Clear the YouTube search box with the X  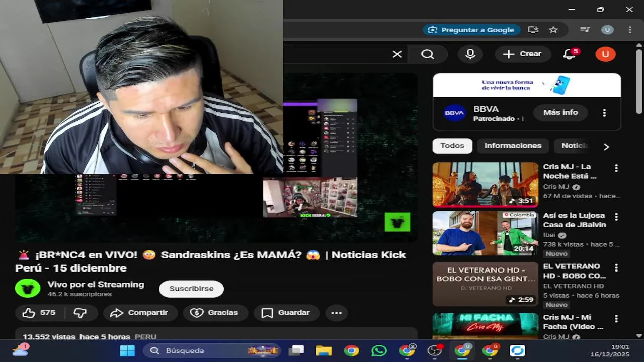pyautogui.click(x=397, y=54)
